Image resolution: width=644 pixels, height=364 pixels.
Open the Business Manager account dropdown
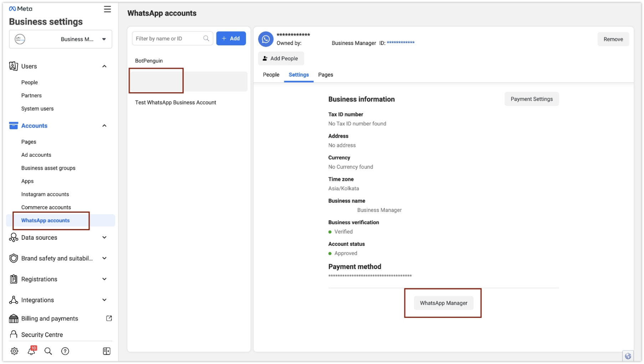[x=61, y=39]
